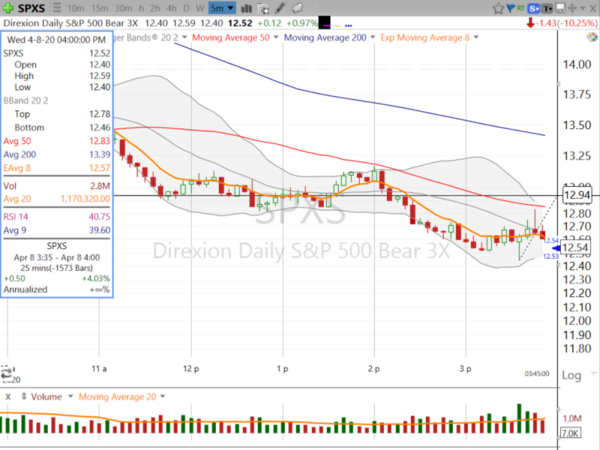600x450 pixels.
Task: Click Avg 200 value 13.39 in the data box
Action: pos(99,155)
